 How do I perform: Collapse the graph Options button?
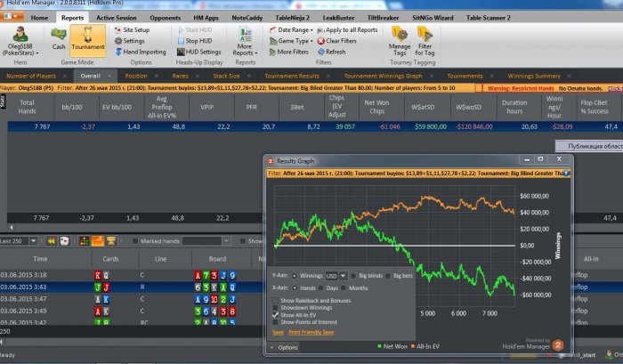coord(285,347)
